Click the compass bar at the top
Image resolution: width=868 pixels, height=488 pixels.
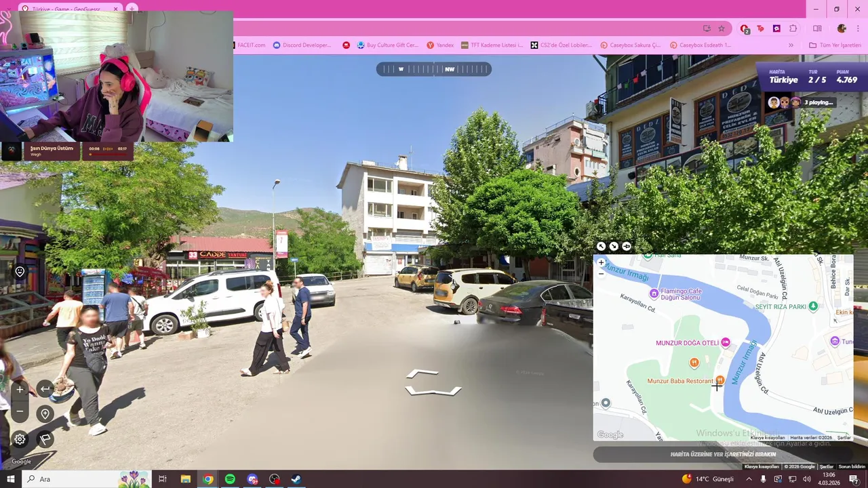[433, 69]
